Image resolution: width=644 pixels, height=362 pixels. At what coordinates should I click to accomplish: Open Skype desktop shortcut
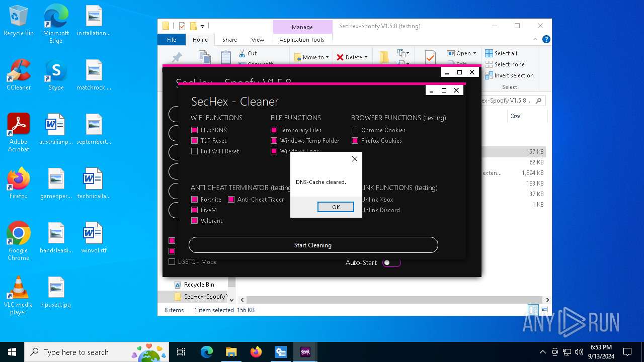(x=56, y=75)
